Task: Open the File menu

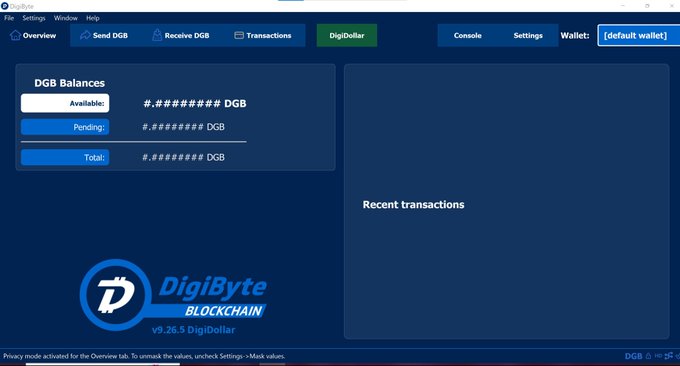Action: coord(9,18)
